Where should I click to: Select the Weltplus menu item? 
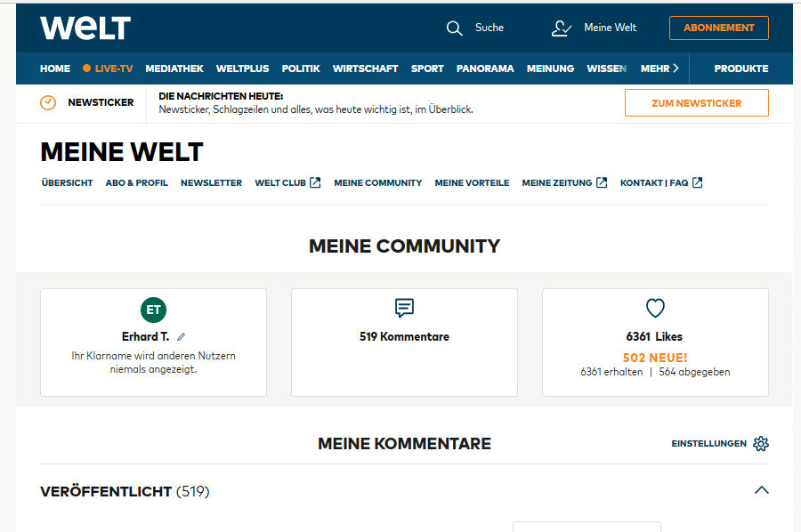pos(243,69)
